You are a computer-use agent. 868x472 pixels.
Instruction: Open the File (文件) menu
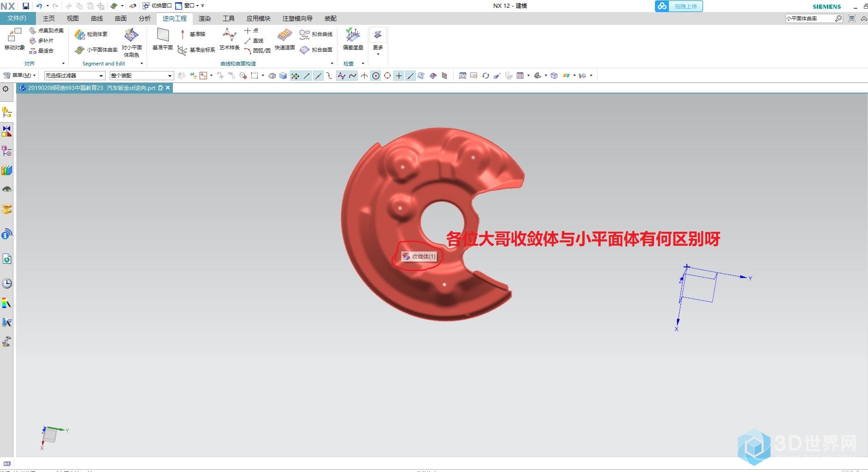click(x=17, y=18)
